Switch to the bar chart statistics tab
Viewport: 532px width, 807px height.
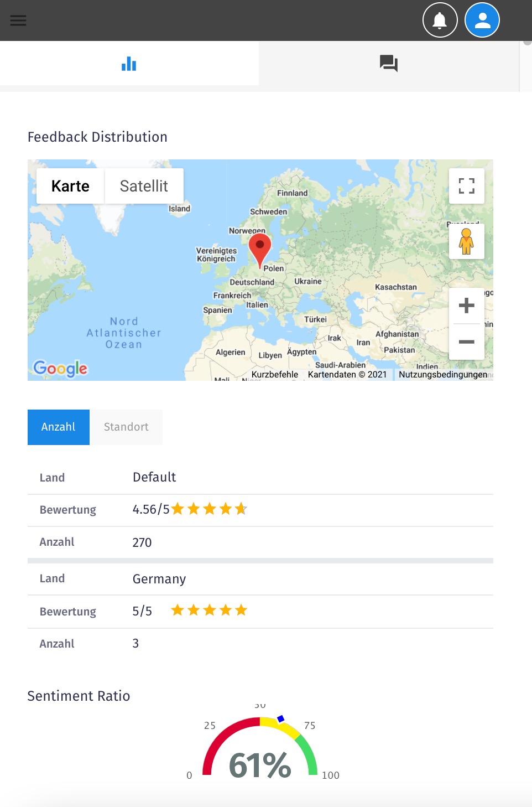coord(129,64)
